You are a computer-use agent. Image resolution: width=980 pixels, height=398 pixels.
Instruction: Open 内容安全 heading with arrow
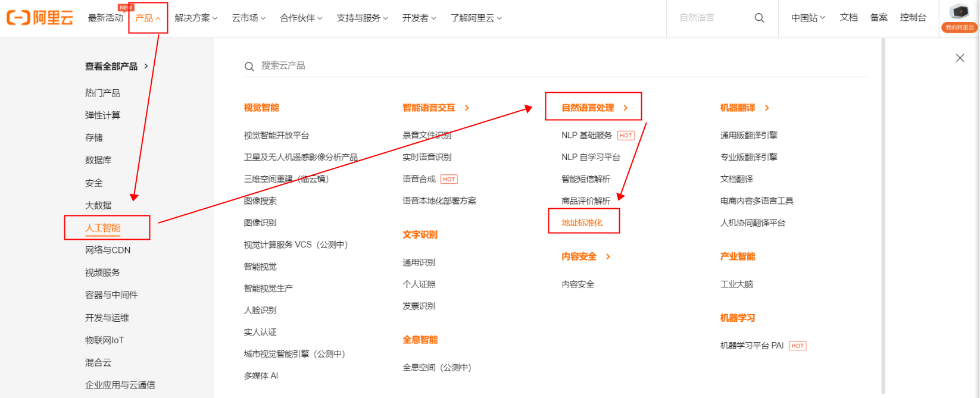[586, 256]
